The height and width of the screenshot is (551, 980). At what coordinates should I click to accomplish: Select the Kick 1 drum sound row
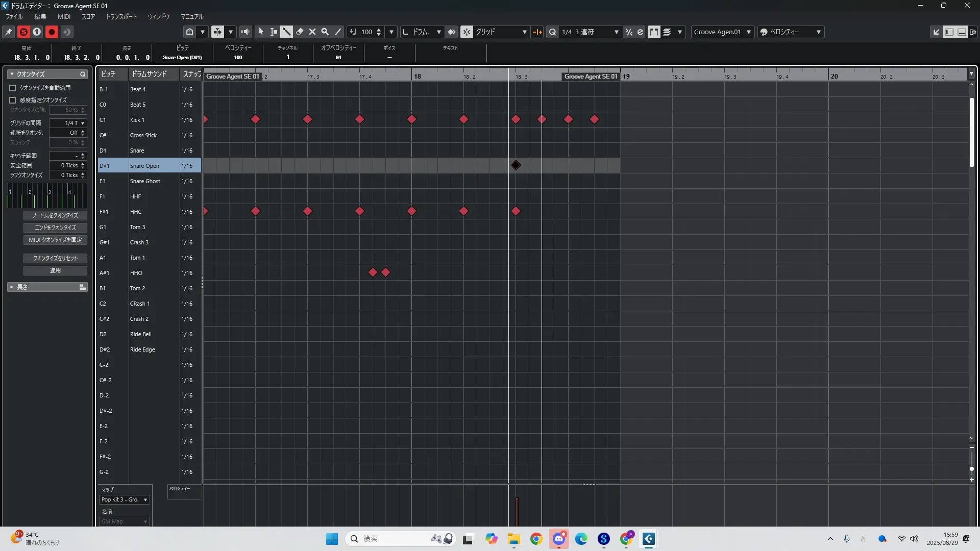click(x=137, y=120)
